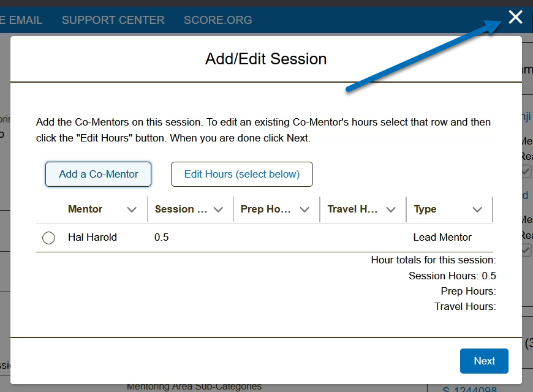This screenshot has height=392, width=533.
Task: Open the Prep Hours column chevron
Action: [x=304, y=209]
